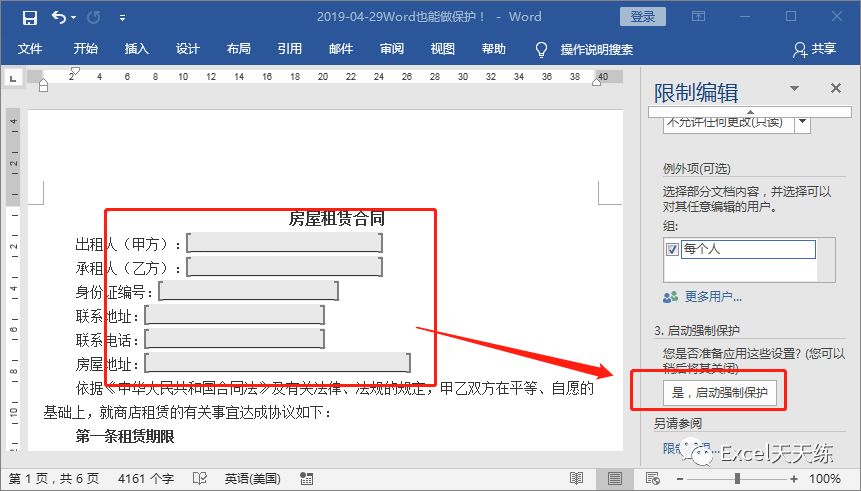Click the zoom in plus button
Image resolution: width=861 pixels, height=491 pixels.
coord(794,479)
